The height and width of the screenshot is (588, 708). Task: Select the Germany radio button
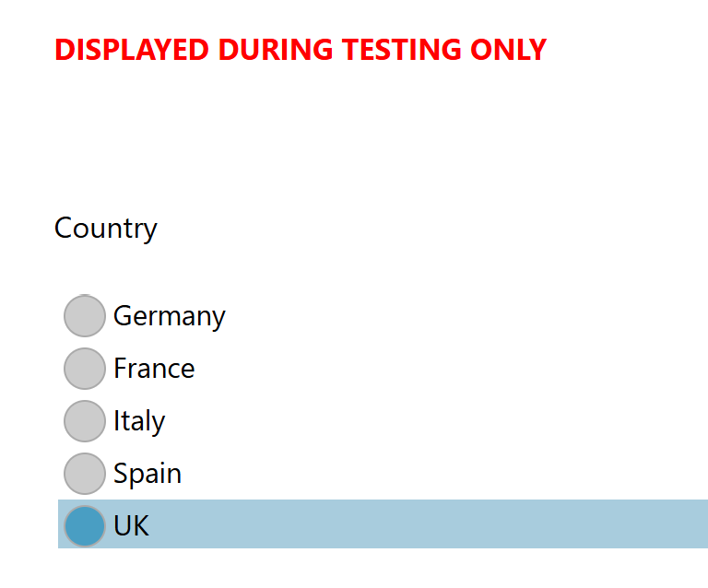click(x=85, y=316)
